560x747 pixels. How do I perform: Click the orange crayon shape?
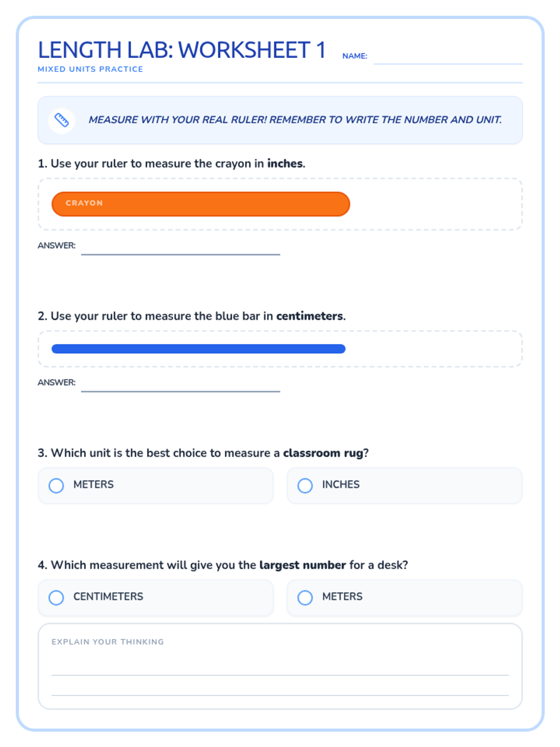coord(201,204)
